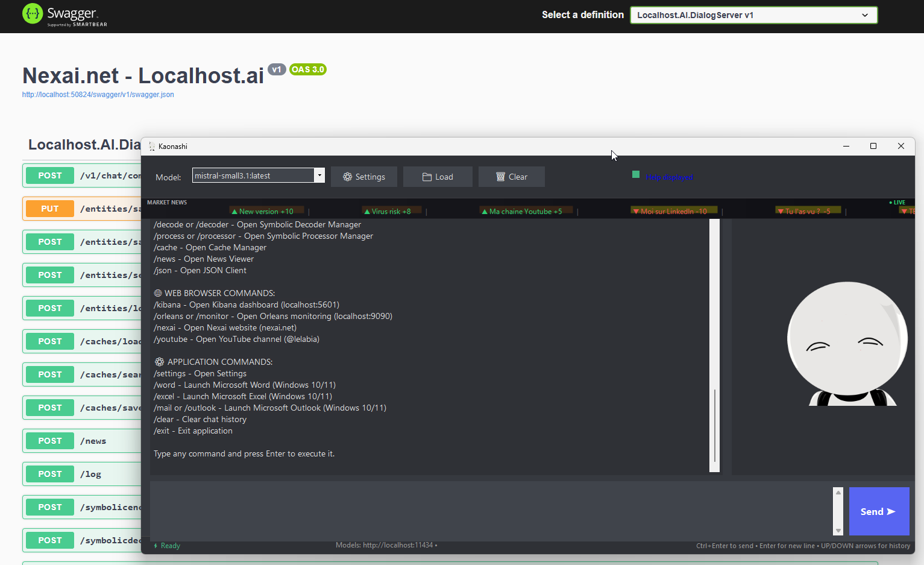Expand the POST /caches/sav endpoint
Screen dimensions: 924x565
[x=82, y=408]
